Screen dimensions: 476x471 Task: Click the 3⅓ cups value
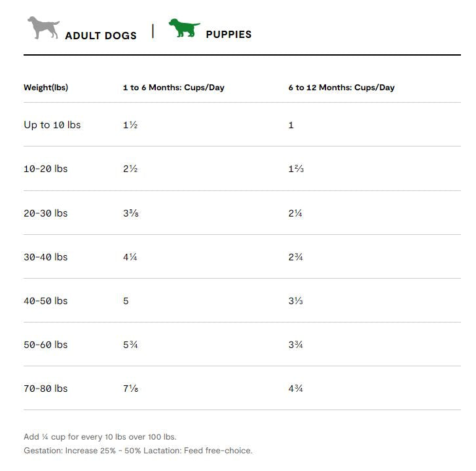(296, 301)
